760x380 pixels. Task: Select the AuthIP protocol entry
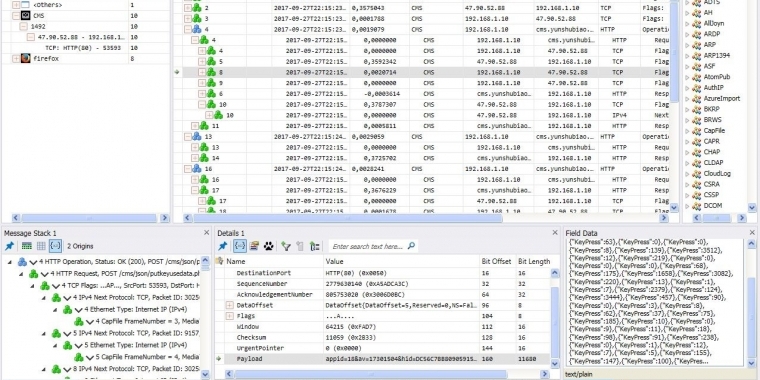713,88
